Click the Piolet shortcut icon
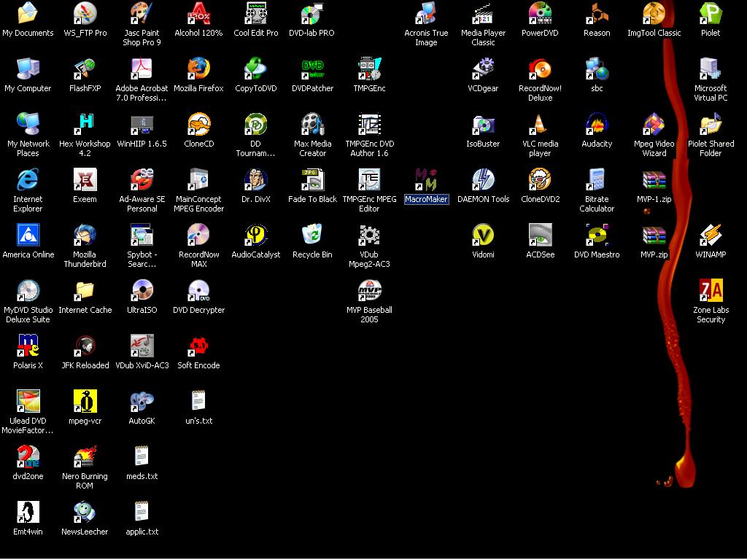This screenshot has height=560, width=747. tap(711, 13)
